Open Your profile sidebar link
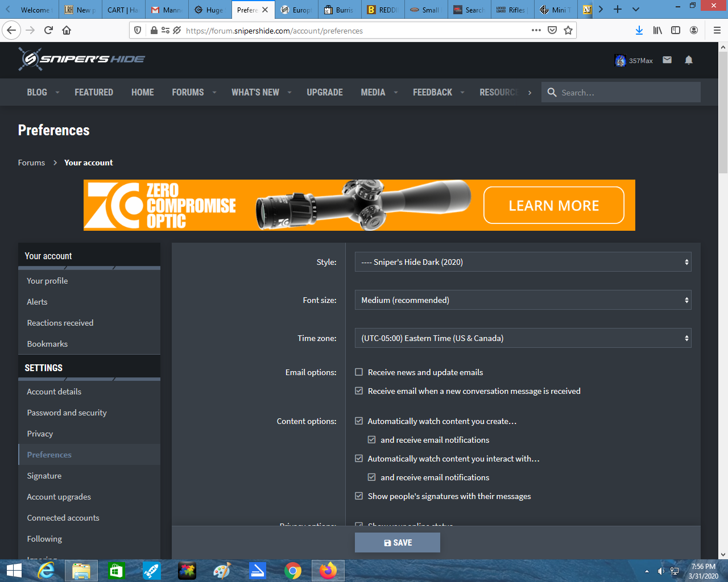Image resolution: width=728 pixels, height=582 pixels. click(x=47, y=281)
